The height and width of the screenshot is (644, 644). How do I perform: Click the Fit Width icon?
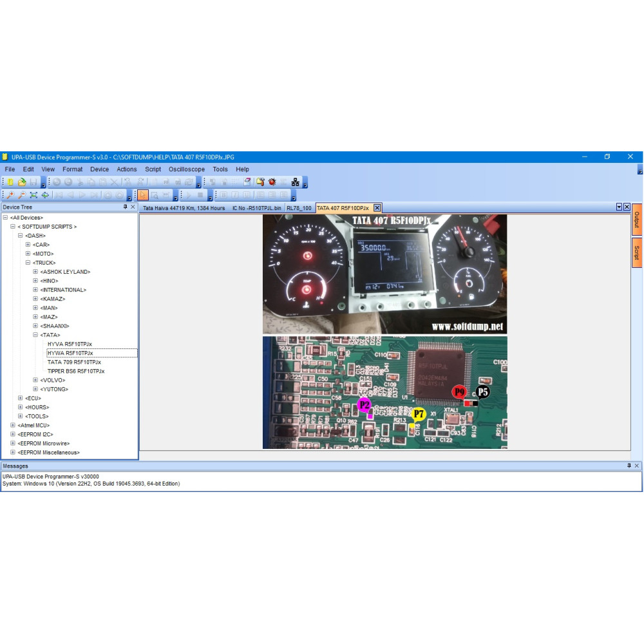(x=45, y=195)
